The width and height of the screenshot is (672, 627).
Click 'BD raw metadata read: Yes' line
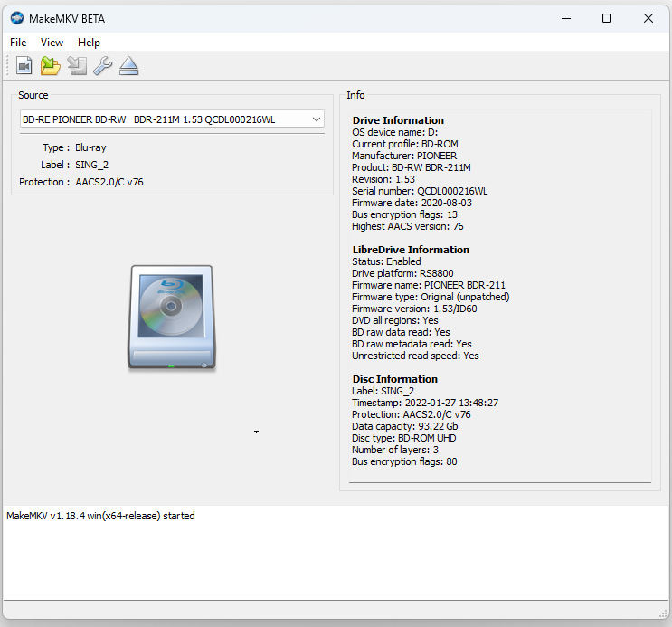pos(412,344)
